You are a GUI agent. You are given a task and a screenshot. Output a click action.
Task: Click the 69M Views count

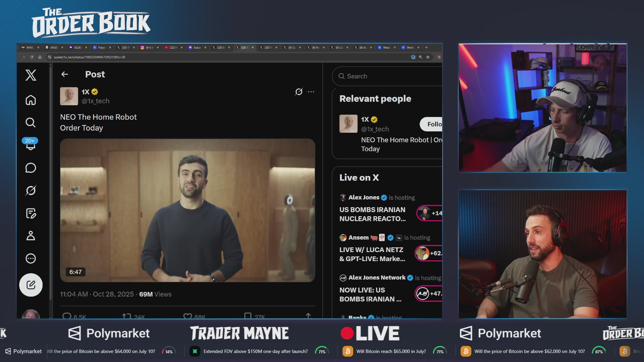click(x=155, y=294)
